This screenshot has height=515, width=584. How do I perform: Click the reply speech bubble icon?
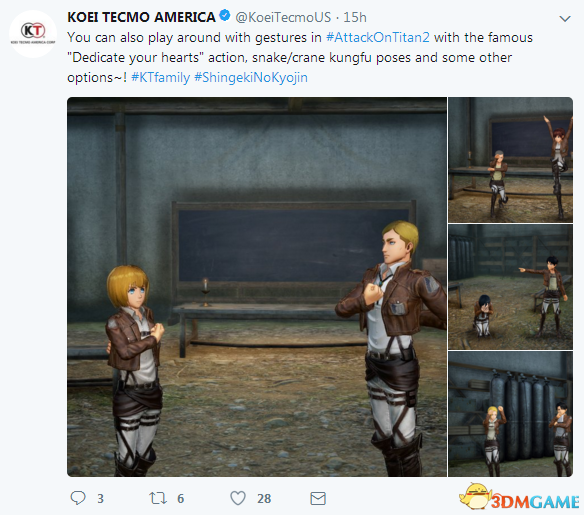(x=78, y=498)
